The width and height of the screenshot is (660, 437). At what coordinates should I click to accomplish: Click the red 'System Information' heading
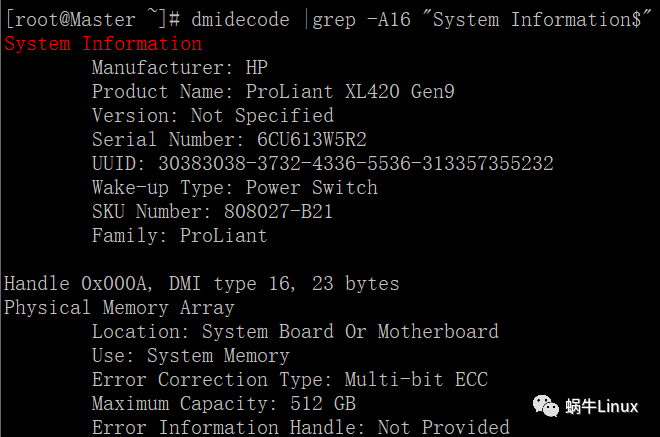(x=103, y=44)
